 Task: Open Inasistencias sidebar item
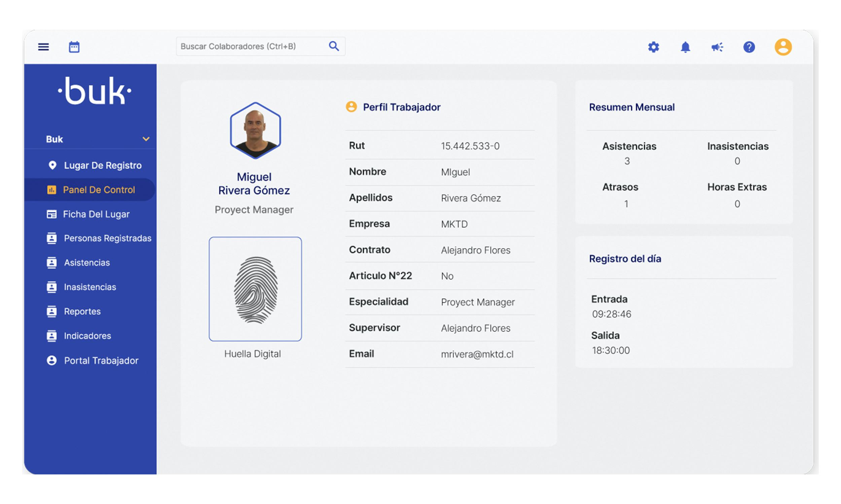coord(90,287)
